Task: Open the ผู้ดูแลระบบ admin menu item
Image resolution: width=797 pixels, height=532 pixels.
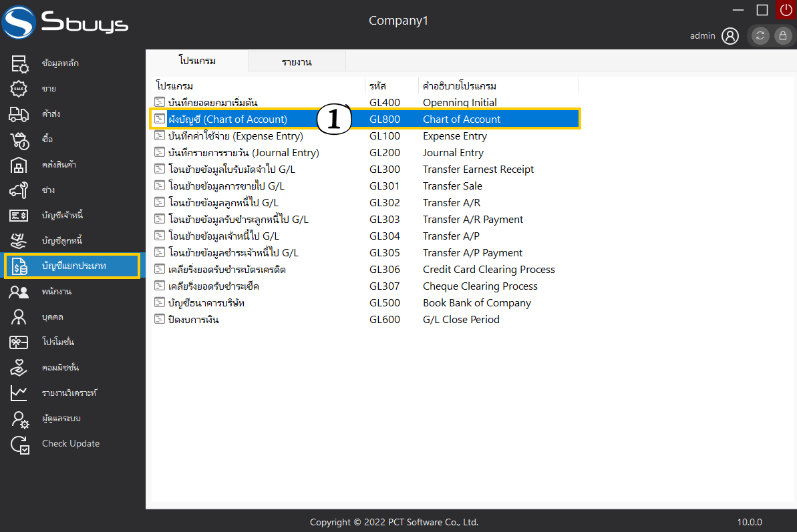Action: tap(61, 419)
